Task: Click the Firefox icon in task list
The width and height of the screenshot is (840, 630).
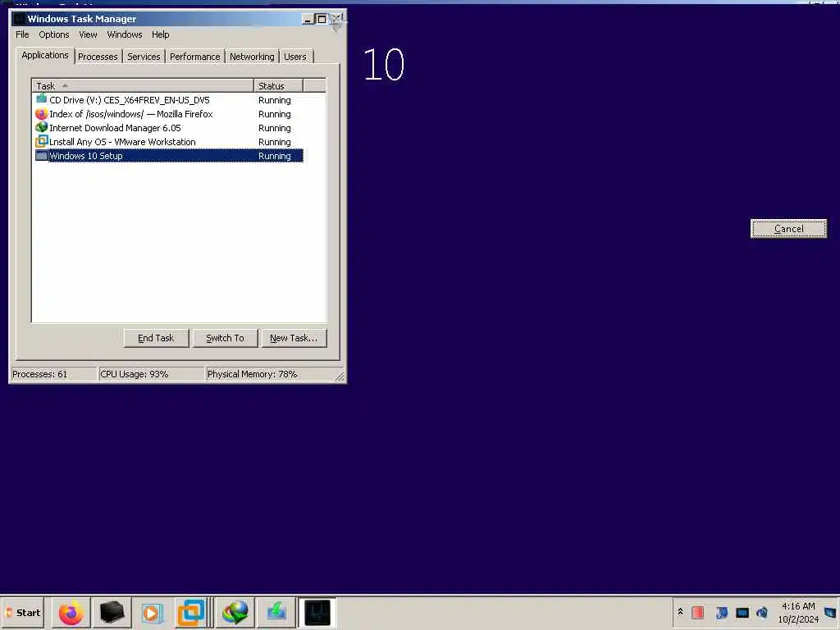Action: 41,114
